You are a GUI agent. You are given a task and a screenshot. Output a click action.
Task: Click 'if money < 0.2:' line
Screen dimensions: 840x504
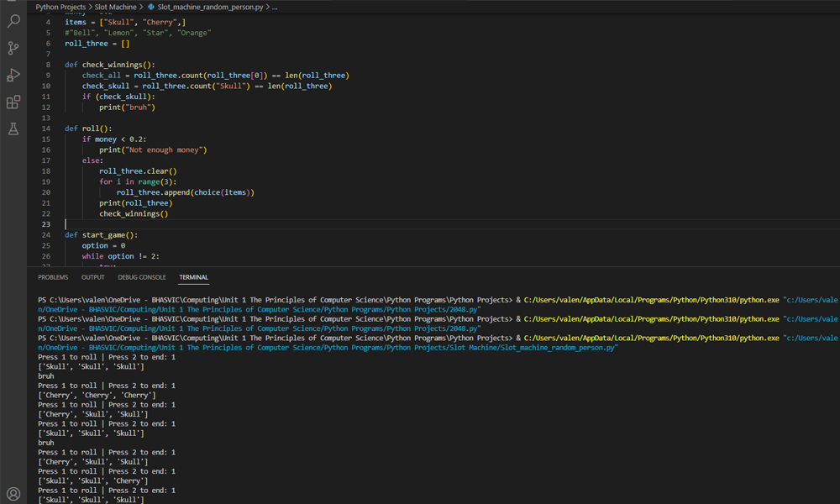pos(114,139)
